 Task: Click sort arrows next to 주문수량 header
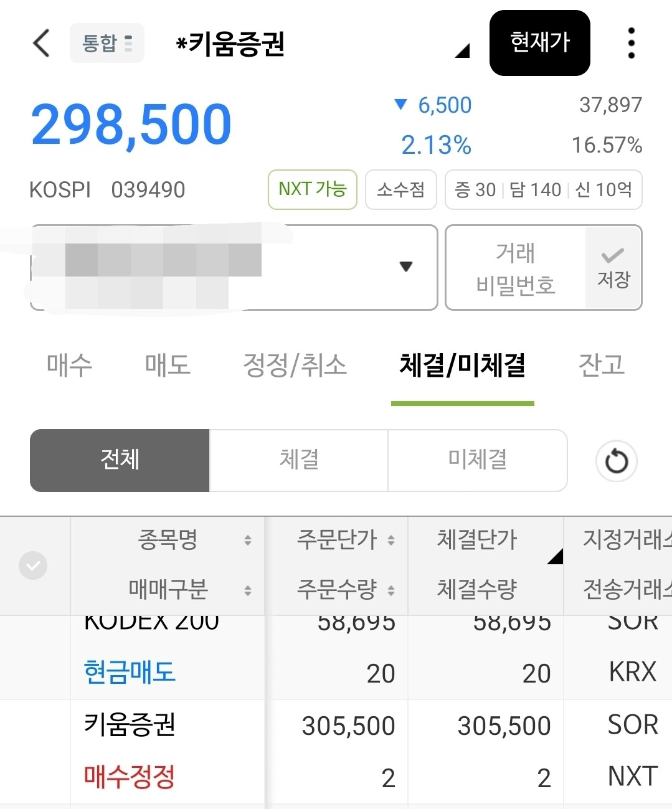(x=391, y=590)
